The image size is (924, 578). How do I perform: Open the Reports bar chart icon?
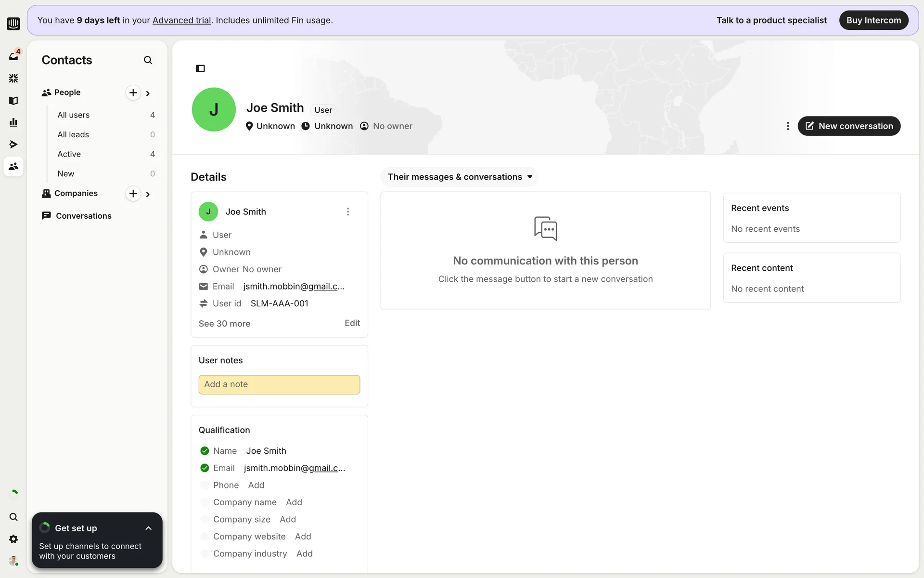[x=13, y=122]
